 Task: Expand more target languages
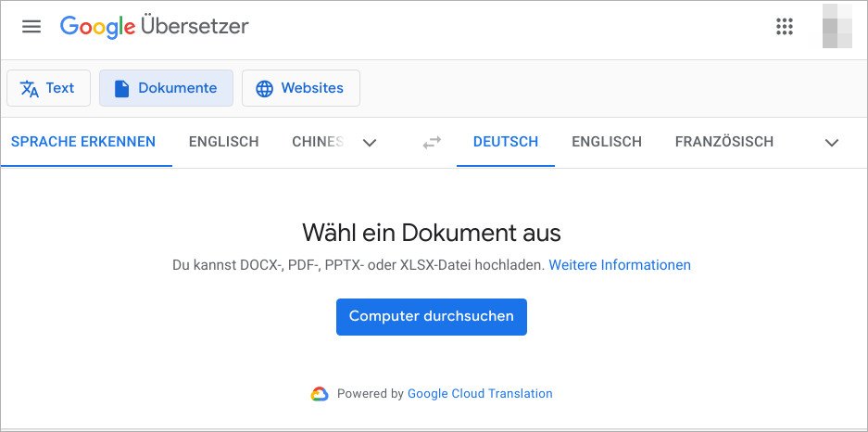(832, 143)
